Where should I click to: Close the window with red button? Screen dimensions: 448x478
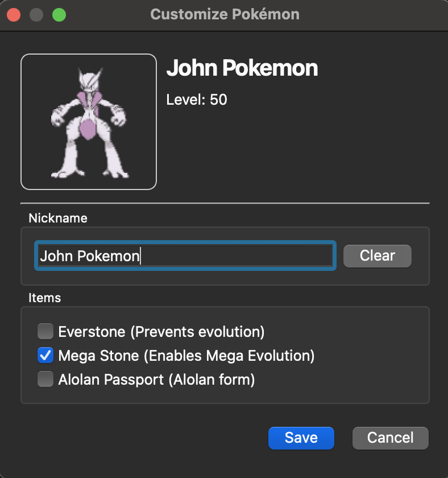coord(14,14)
